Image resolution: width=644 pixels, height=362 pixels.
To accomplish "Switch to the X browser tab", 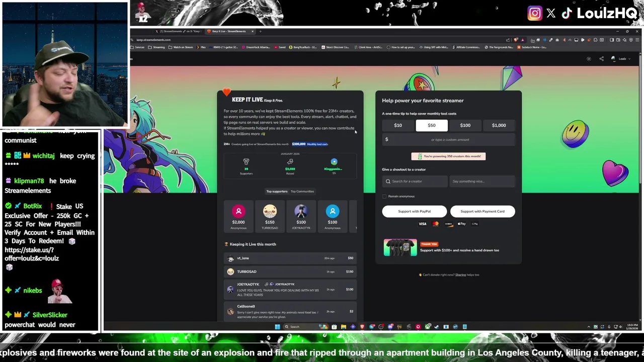I will [178, 31].
